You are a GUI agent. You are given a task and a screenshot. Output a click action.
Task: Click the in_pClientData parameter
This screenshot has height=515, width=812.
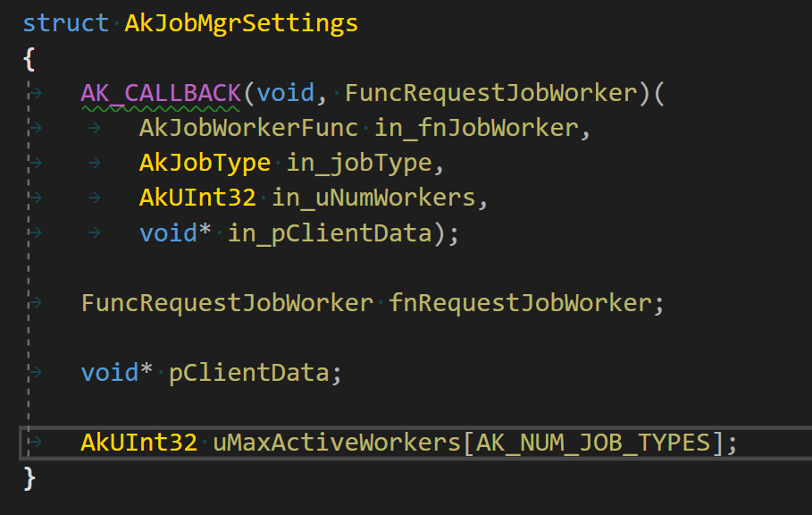pos(331,232)
